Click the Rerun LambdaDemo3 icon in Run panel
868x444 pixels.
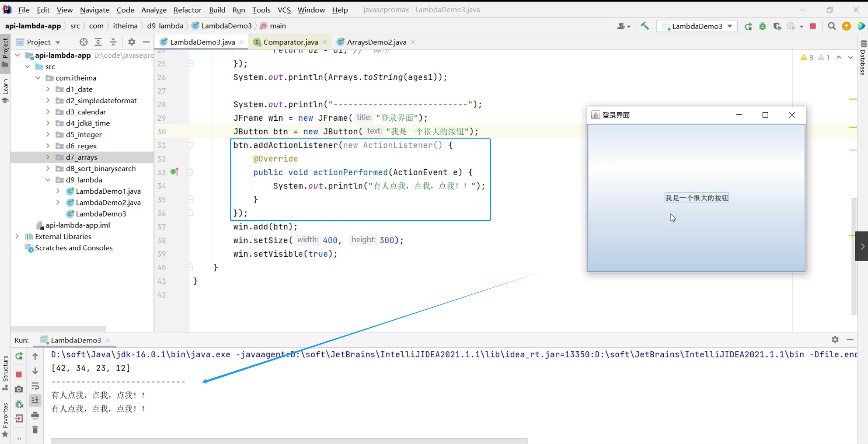click(x=19, y=356)
